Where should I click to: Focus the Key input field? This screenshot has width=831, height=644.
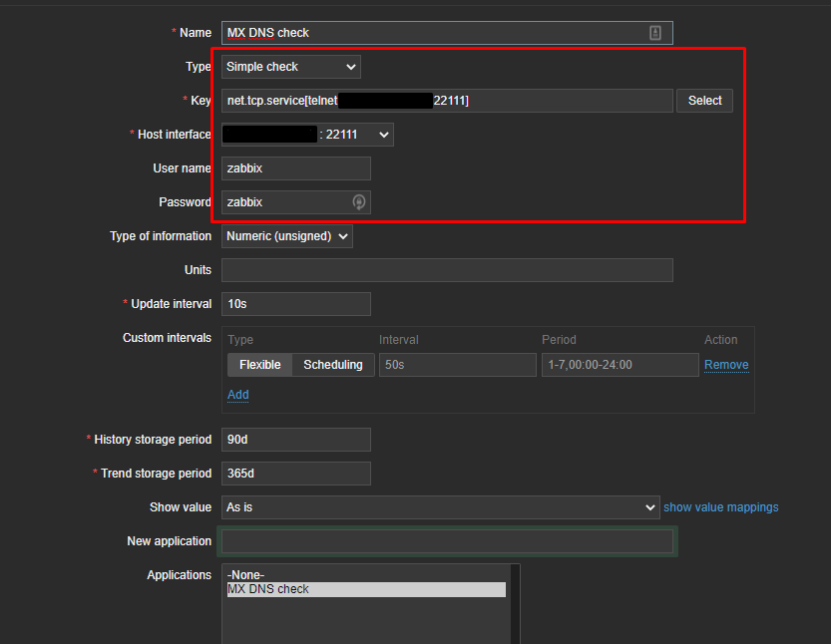(x=447, y=101)
